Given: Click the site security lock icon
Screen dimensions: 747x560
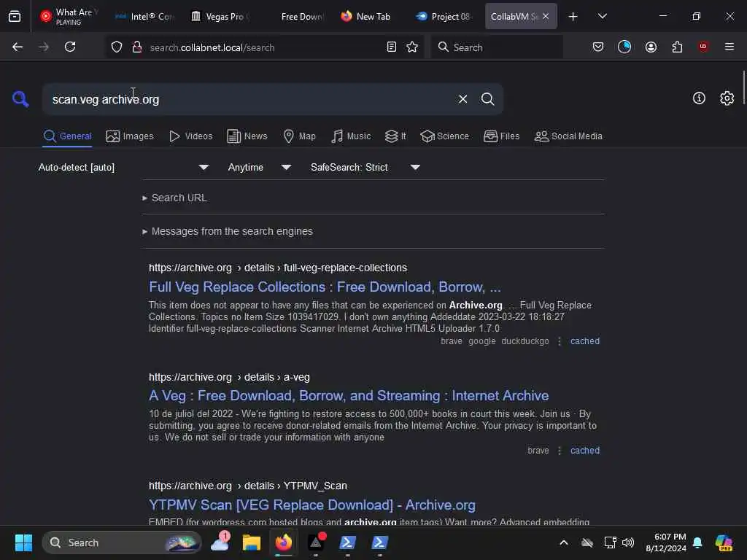Looking at the screenshot, I should coord(136,47).
